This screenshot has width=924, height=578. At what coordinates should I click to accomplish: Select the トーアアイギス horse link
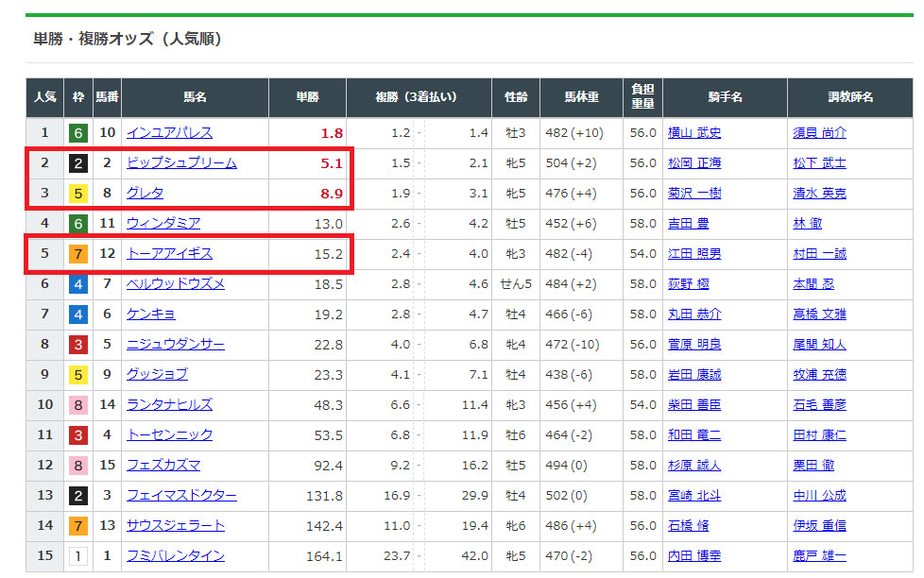[169, 254]
